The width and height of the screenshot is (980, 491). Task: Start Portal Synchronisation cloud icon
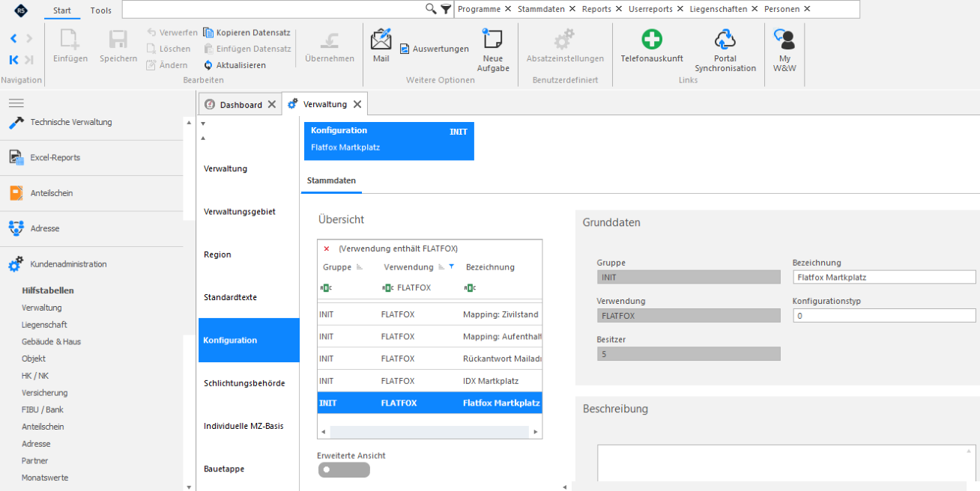coord(725,39)
